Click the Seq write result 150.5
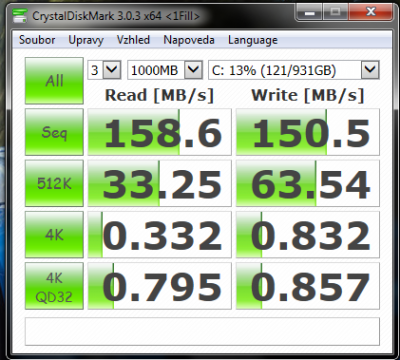Image resolution: width=400 pixels, height=360 pixels. pos(308,132)
